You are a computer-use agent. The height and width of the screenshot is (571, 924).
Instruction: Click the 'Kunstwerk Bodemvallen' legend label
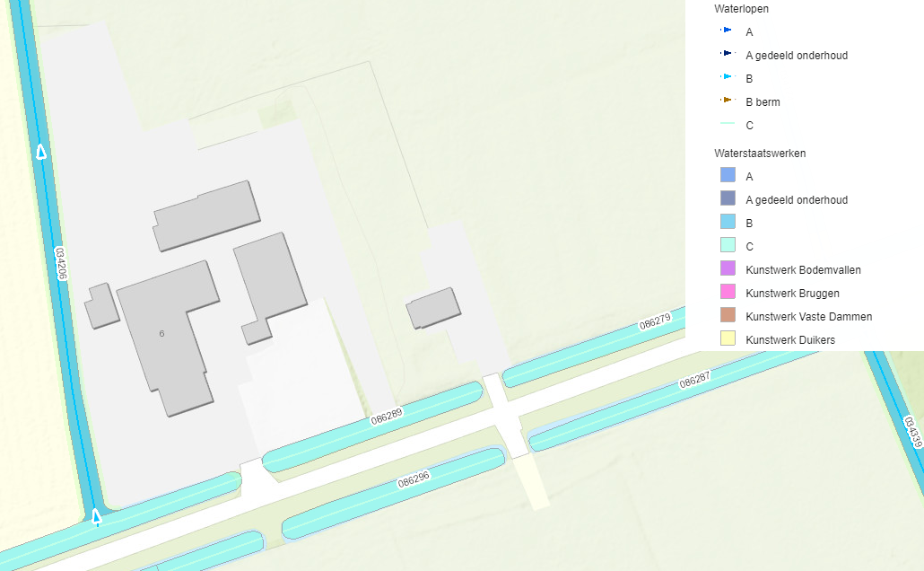[803, 270]
